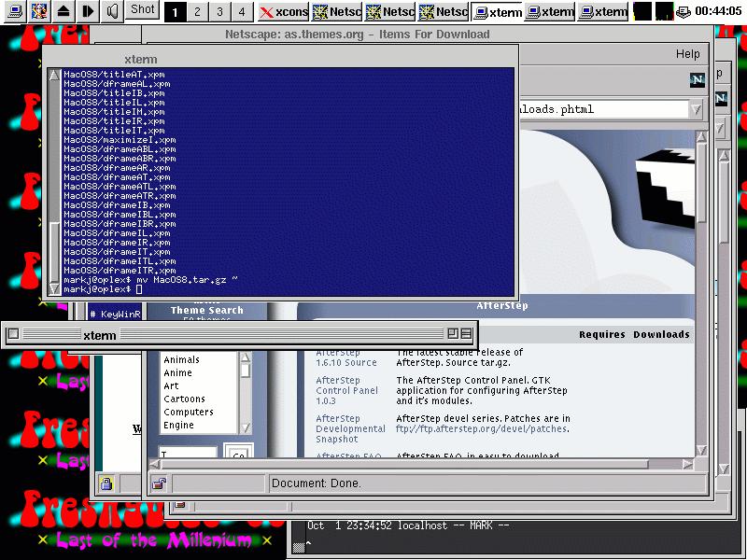Screen dimensions: 747x560
Task: Click the Netscape page scroll up arrow
Action: pos(701,137)
